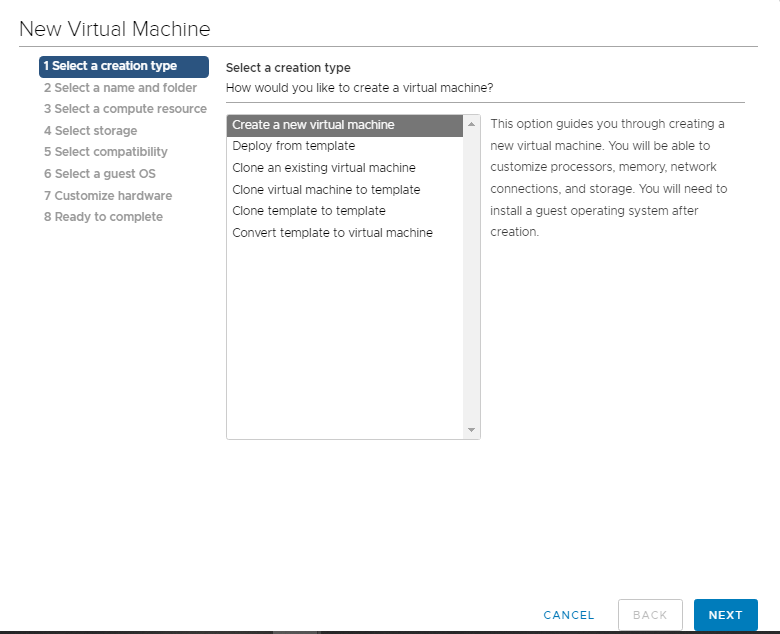Select 'Convert template to virtual machine'

pos(332,233)
